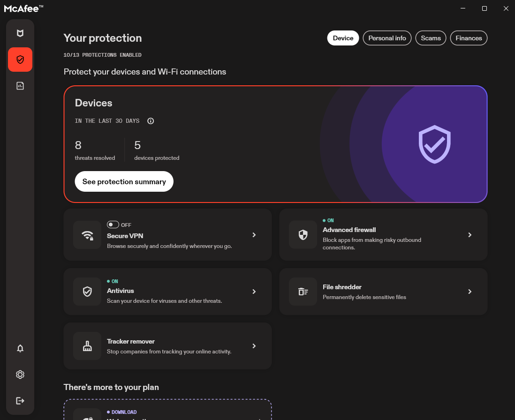Click the Secure VPN OFF label
515x420 pixels.
pyautogui.click(x=126, y=225)
